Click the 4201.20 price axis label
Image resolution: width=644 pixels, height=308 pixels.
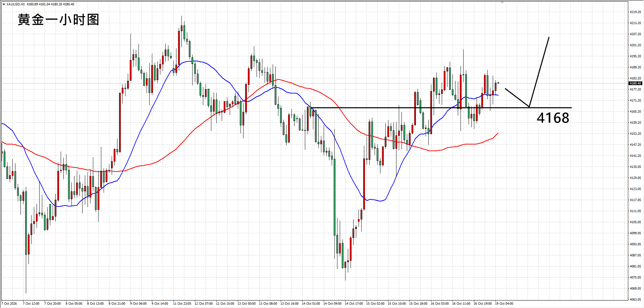(x=635, y=45)
